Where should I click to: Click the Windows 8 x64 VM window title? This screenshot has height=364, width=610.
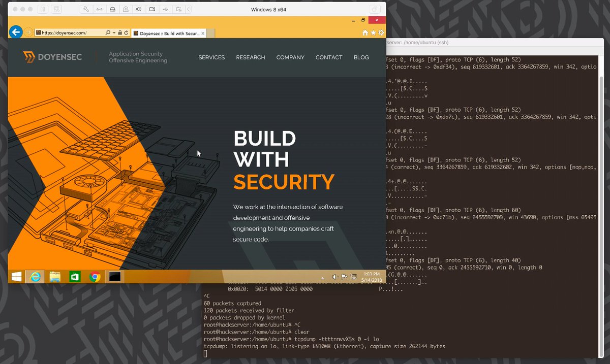268,9
